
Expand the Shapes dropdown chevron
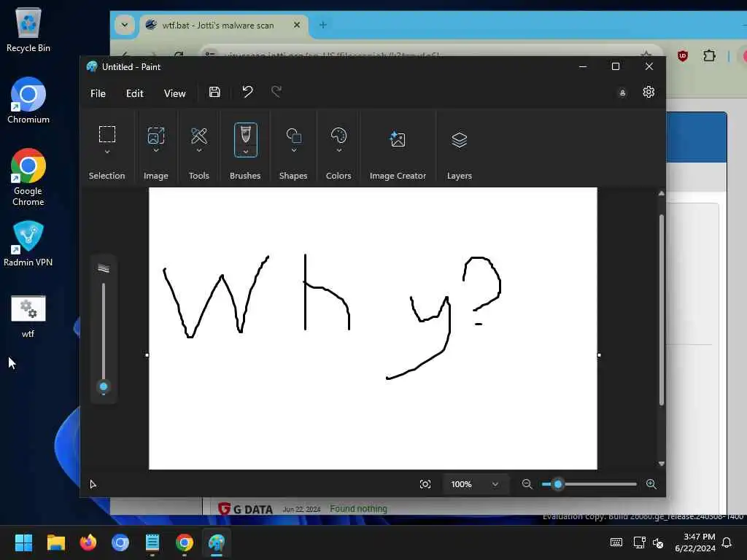click(x=293, y=150)
